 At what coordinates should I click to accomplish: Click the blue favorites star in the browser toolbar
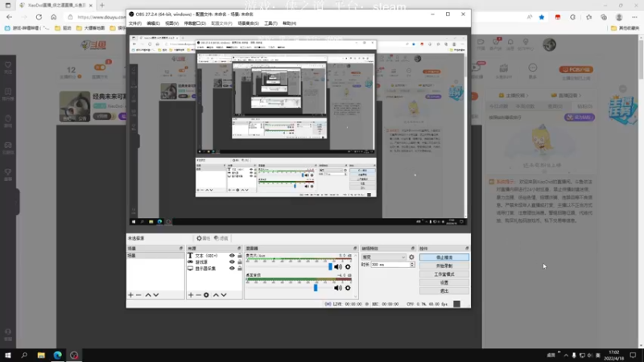click(542, 17)
